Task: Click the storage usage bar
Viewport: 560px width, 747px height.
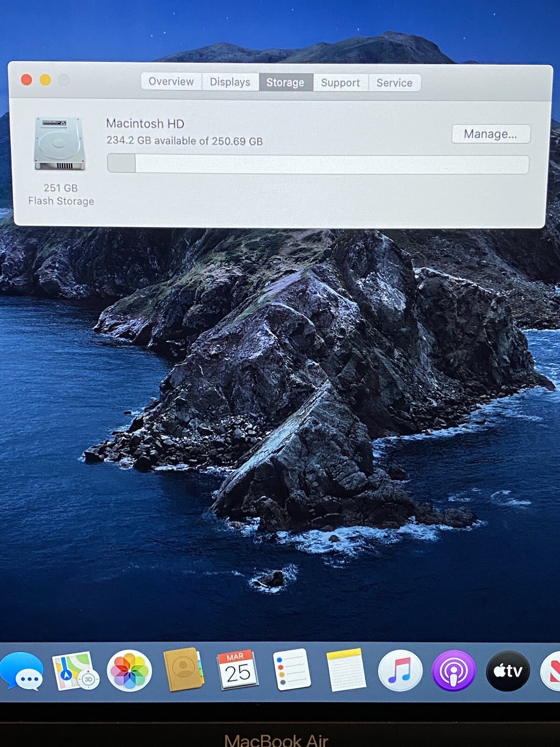Action: pos(318,164)
